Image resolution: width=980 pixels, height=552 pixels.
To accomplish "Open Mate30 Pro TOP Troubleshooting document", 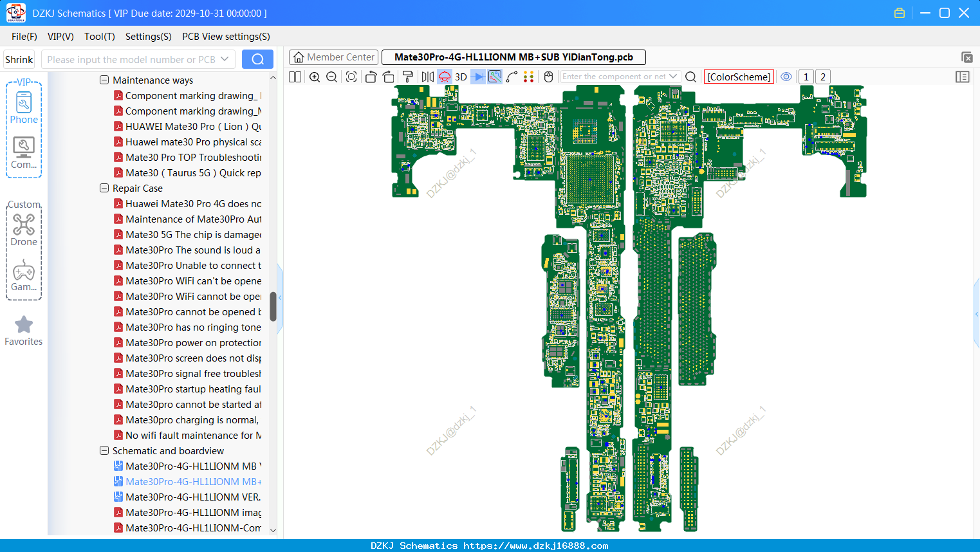I will [x=188, y=158].
